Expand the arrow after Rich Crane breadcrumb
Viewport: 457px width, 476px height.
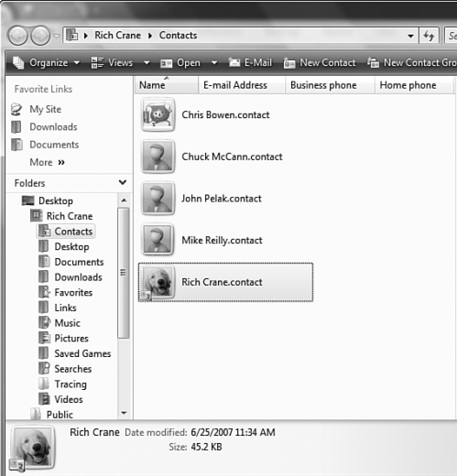point(150,36)
